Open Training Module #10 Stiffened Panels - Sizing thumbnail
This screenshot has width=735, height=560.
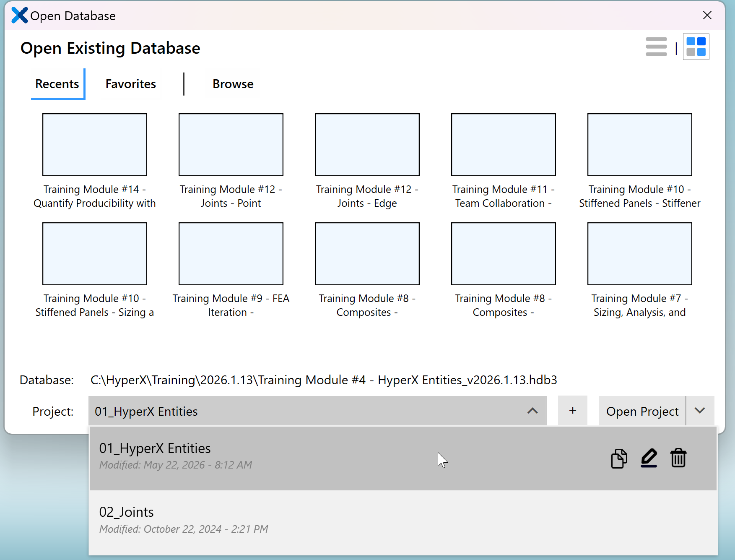tap(95, 254)
